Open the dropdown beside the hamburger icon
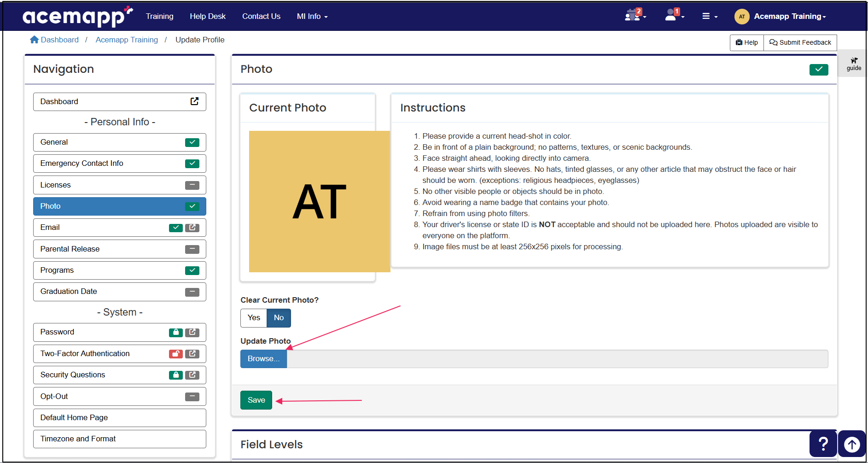868x463 pixels. tap(717, 18)
